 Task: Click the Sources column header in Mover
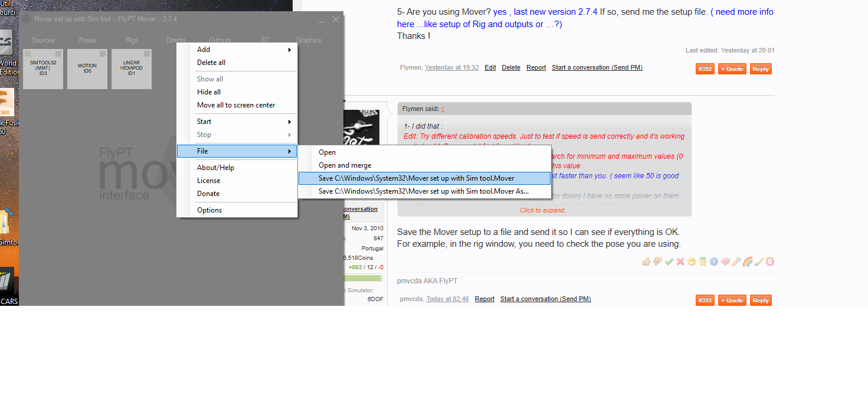click(x=43, y=40)
